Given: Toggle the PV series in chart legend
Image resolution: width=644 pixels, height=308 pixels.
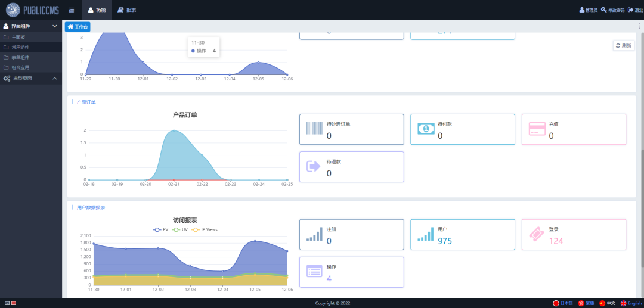Looking at the screenshot, I should tap(161, 229).
